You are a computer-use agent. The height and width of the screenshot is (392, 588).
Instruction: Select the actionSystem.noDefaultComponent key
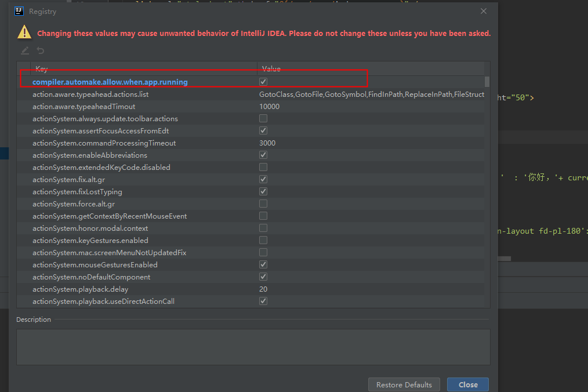click(91, 277)
